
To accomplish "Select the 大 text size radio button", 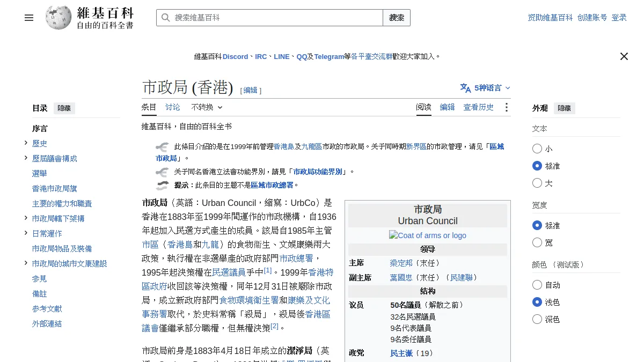I will (537, 183).
